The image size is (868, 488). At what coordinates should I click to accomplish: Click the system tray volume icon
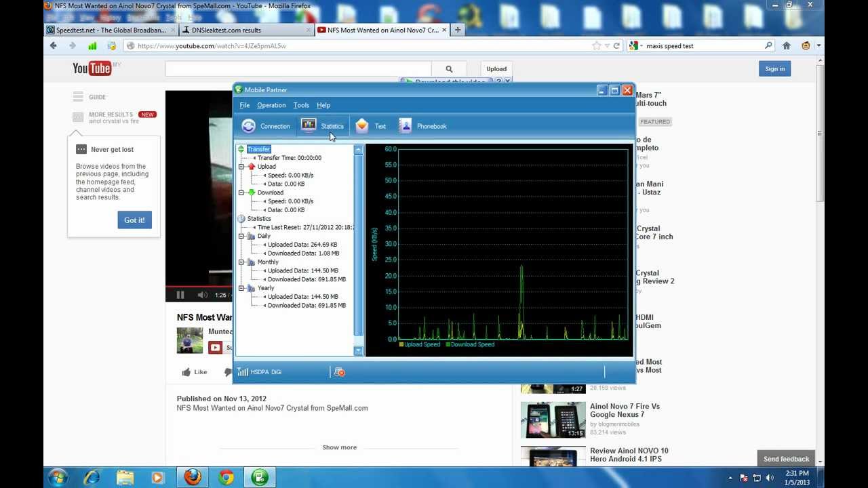[769, 478]
